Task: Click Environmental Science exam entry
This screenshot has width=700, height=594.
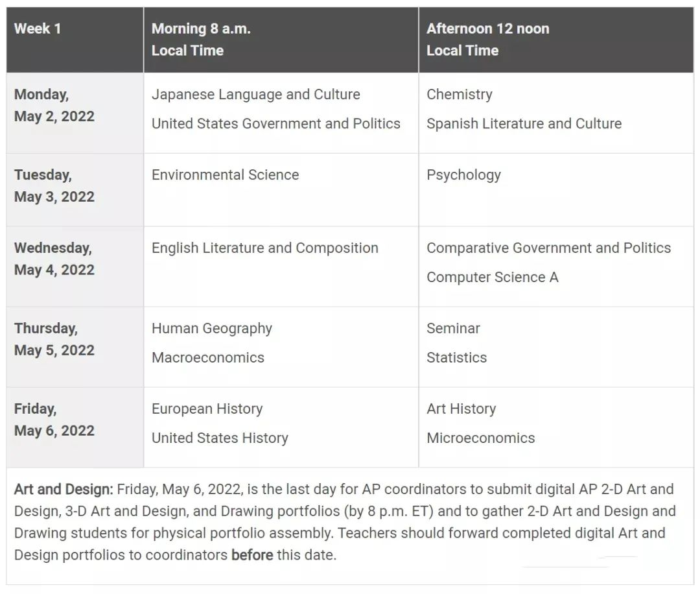Action: pos(226,174)
